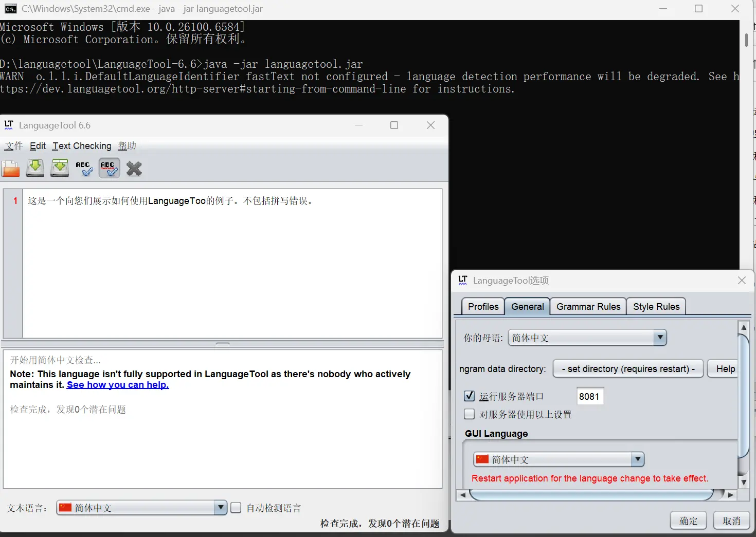Tick the 自动检测语言 checkbox
Screen dimensions: 756x537
pyautogui.click(x=236, y=508)
